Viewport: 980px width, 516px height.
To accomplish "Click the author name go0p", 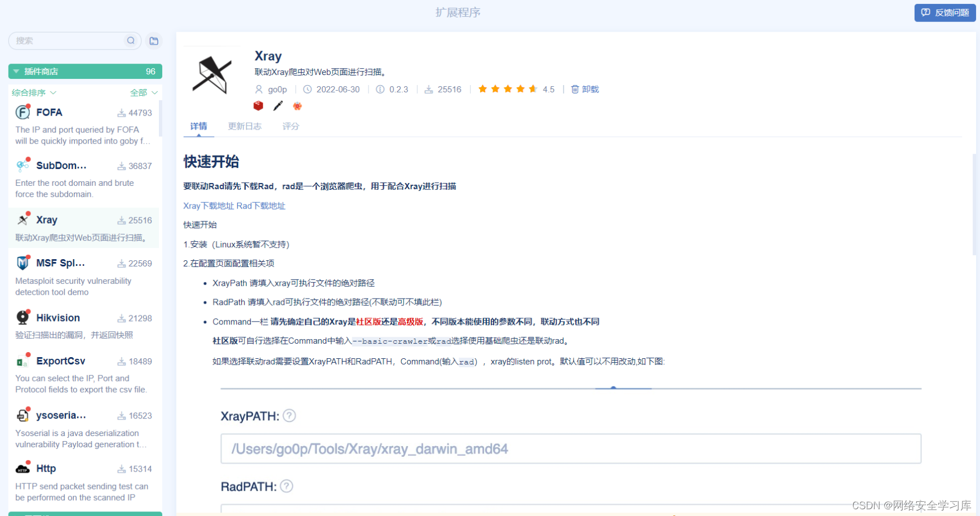I will click(277, 89).
